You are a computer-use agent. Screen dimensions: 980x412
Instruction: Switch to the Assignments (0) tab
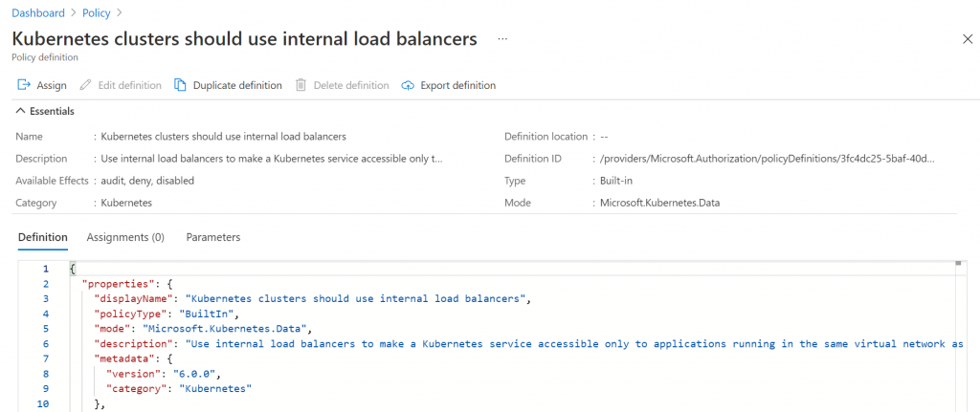tap(125, 237)
